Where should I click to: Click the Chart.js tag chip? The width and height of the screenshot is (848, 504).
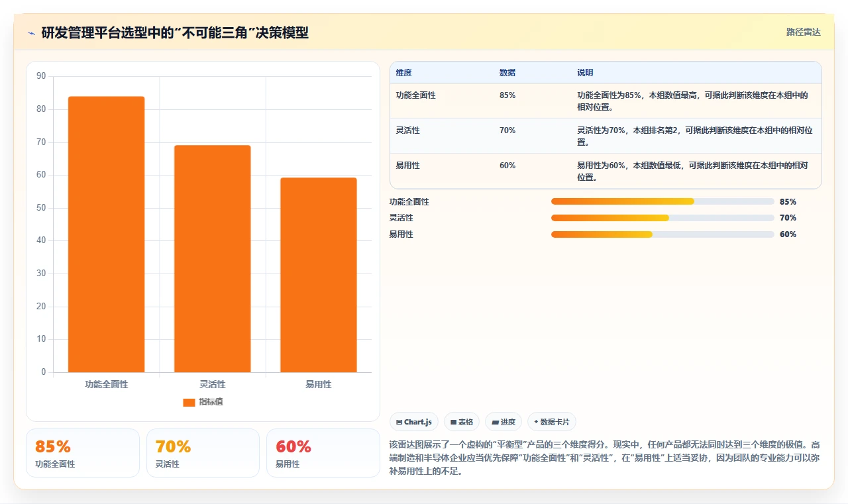click(x=414, y=422)
